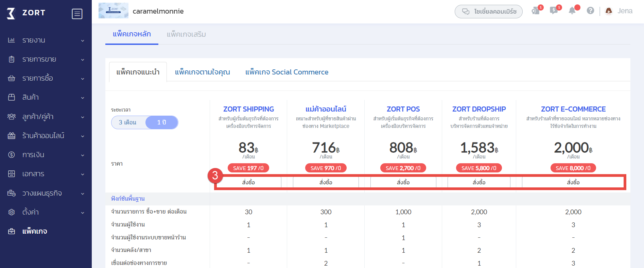Click the reports chart icon
This screenshot has height=268, width=644.
tap(12, 40)
